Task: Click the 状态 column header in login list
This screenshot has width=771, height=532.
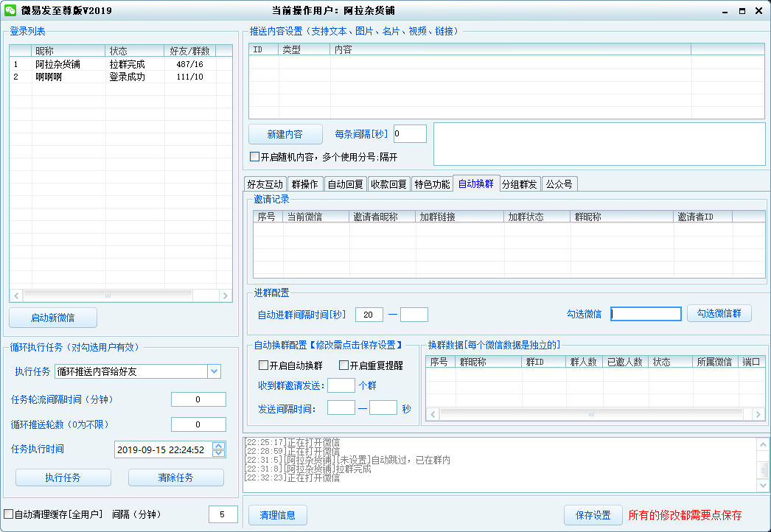Action: (x=135, y=51)
